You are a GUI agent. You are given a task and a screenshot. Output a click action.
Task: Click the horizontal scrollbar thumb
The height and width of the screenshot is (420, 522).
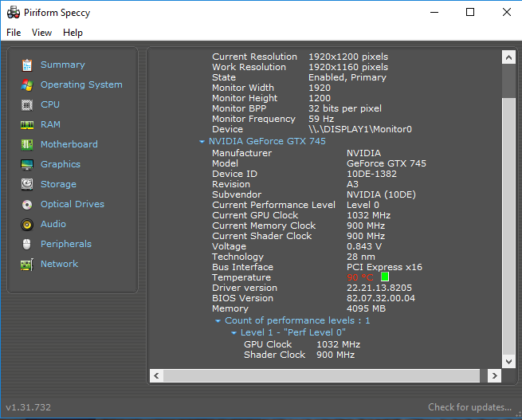(321, 375)
